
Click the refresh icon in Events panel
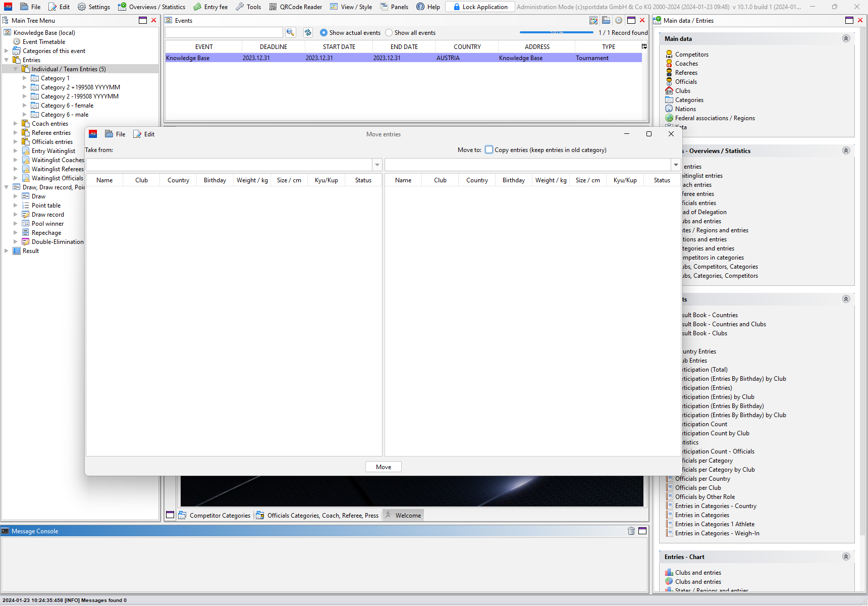click(x=308, y=32)
